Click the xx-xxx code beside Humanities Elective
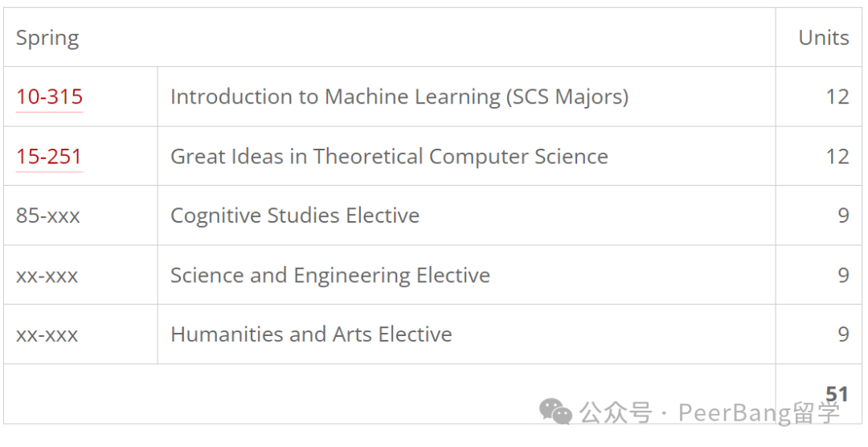Image resolution: width=868 pixels, height=447 pixels. click(47, 334)
